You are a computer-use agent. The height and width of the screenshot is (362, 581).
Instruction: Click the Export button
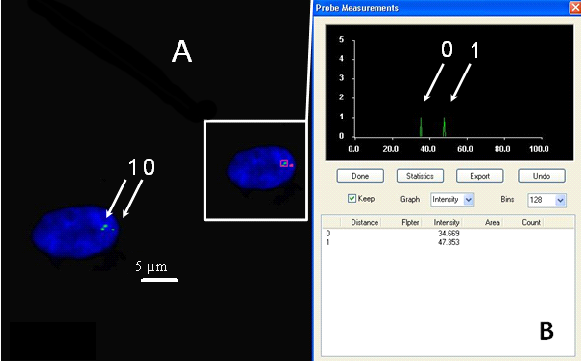click(480, 176)
